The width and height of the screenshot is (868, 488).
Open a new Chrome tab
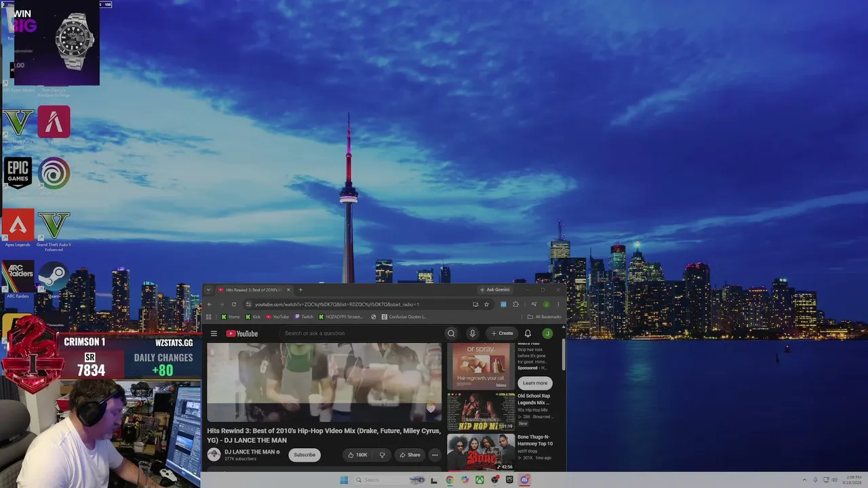click(300, 290)
